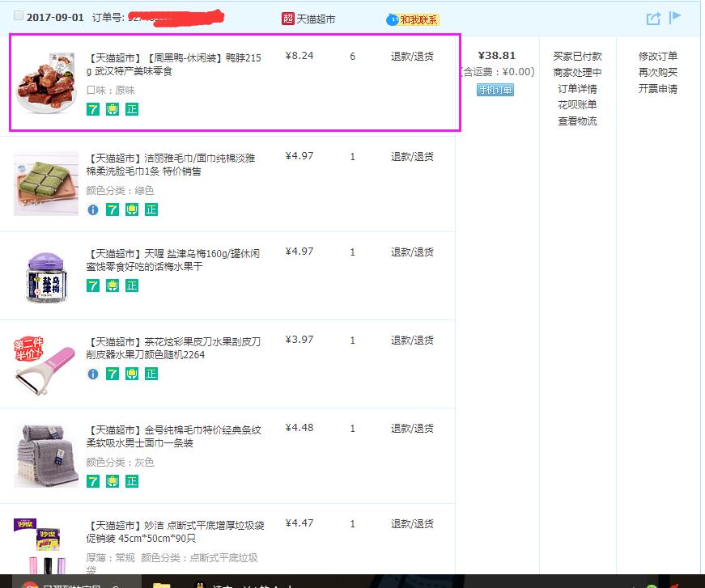Select the 金号毛巾 price ¥4.48
The width and height of the screenshot is (705, 588).
299,427
